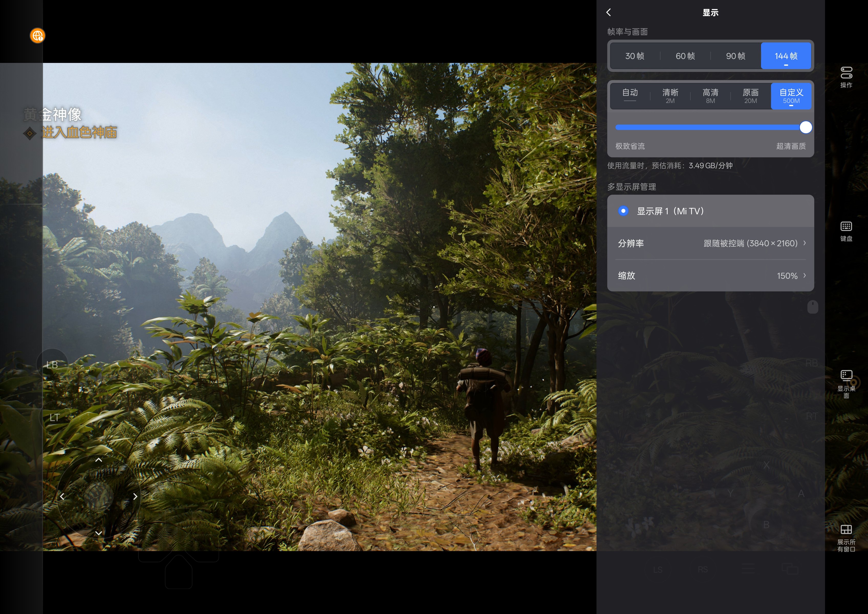This screenshot has width=868, height=614.
Task: Open the 分辨率 resolution options
Action: pos(710,243)
